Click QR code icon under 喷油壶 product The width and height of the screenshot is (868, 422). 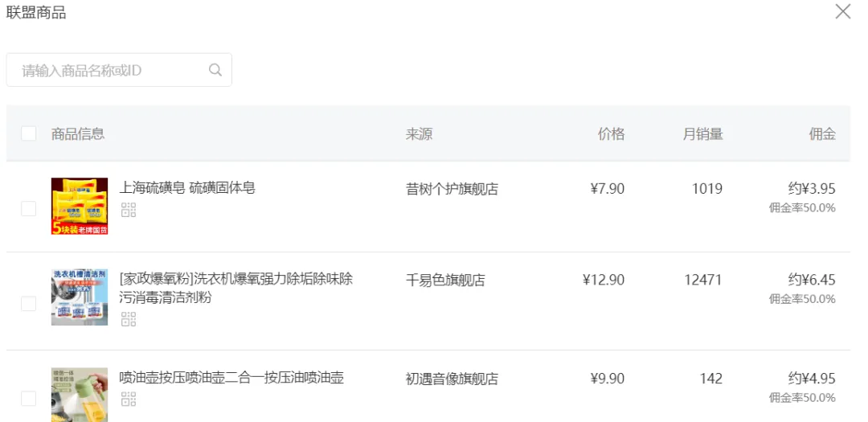pos(129,399)
